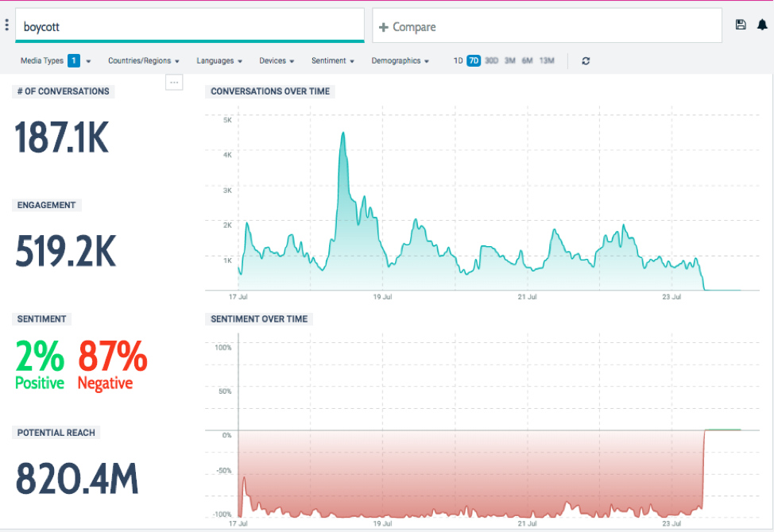Expand the Sentiment filter menu

[332, 60]
